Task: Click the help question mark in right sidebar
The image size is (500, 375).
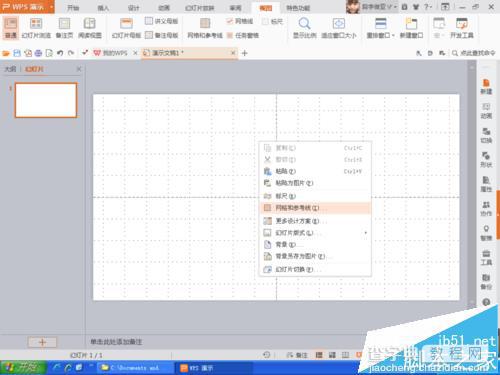Action: pyautogui.click(x=486, y=302)
